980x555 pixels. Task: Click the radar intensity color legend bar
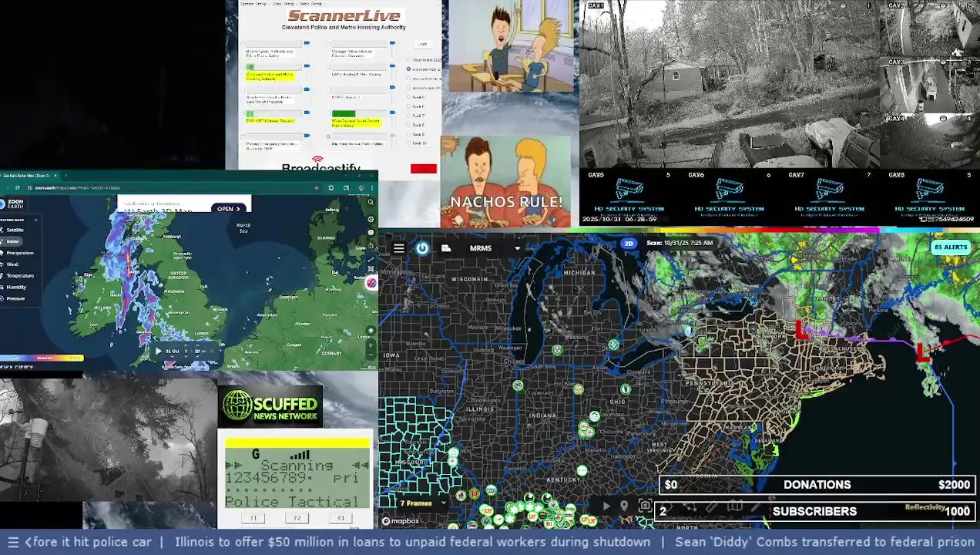pos(42,358)
